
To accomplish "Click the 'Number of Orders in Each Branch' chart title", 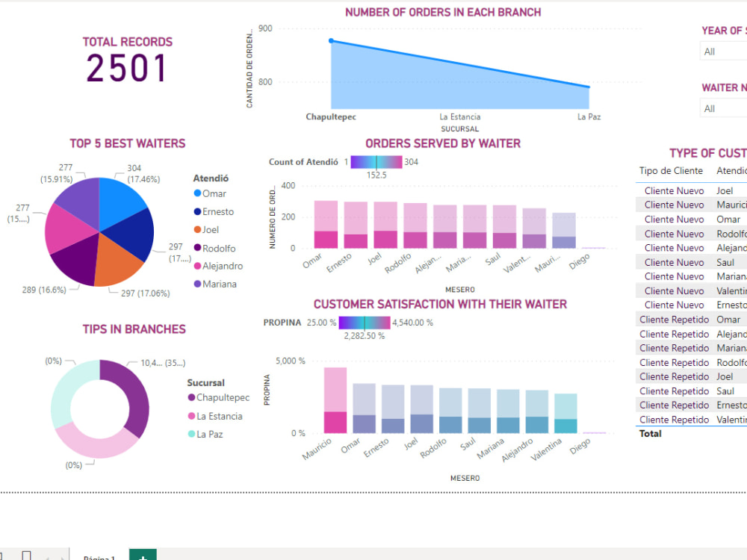I will pyautogui.click(x=443, y=13).
